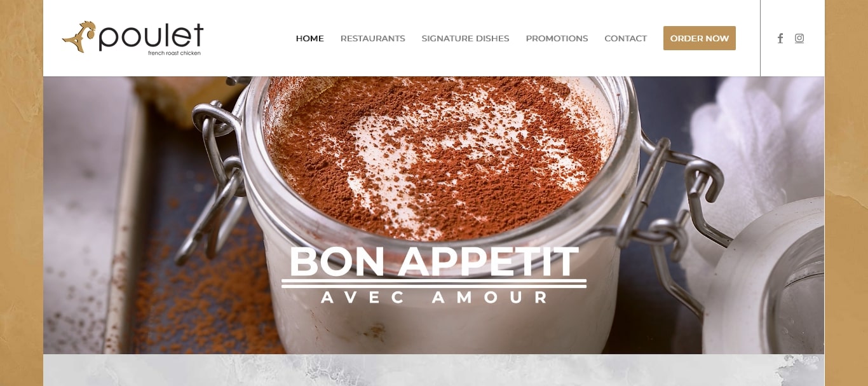Open the RESTAURANTS menu item
This screenshot has width=868, height=386.
pos(372,38)
